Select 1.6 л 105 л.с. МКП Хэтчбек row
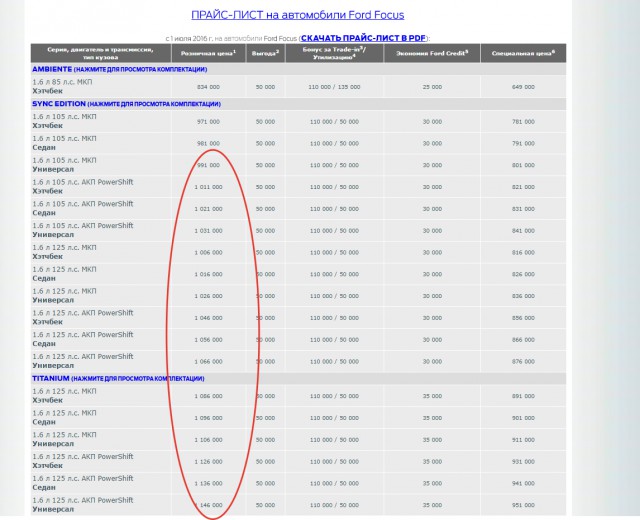 298,121
